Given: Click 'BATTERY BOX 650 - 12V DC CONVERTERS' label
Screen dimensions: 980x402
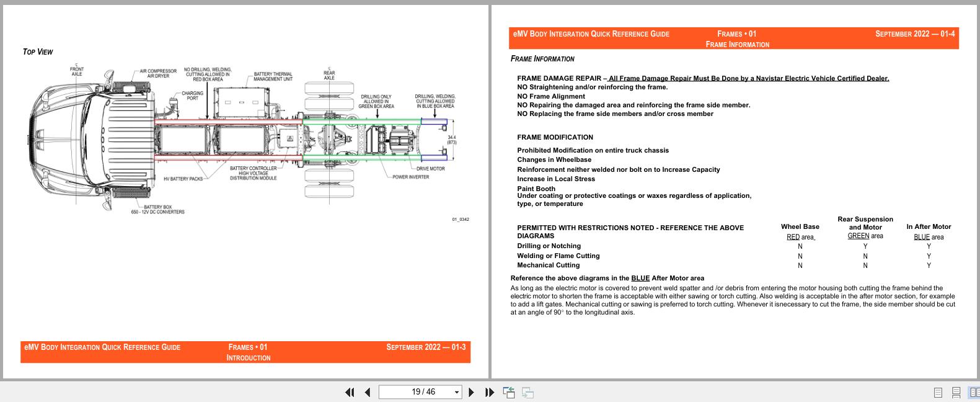Looking at the screenshot, I should [157, 210].
